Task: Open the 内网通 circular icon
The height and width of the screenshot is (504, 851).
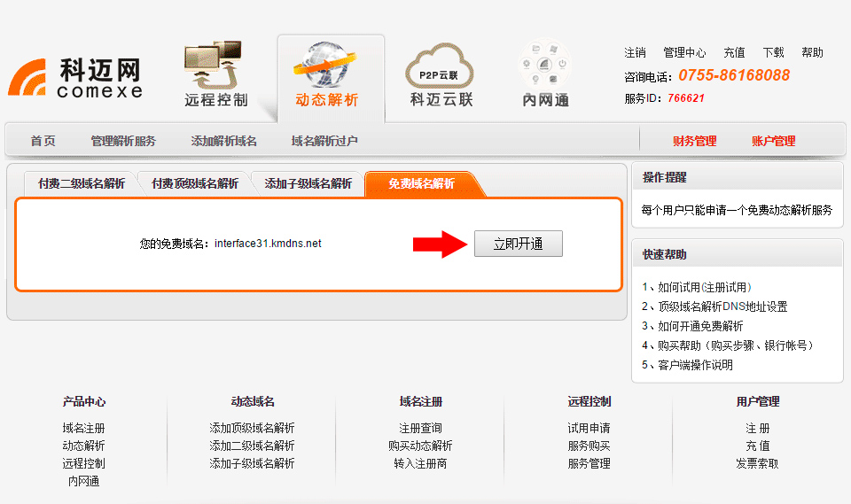Action: click(x=544, y=64)
